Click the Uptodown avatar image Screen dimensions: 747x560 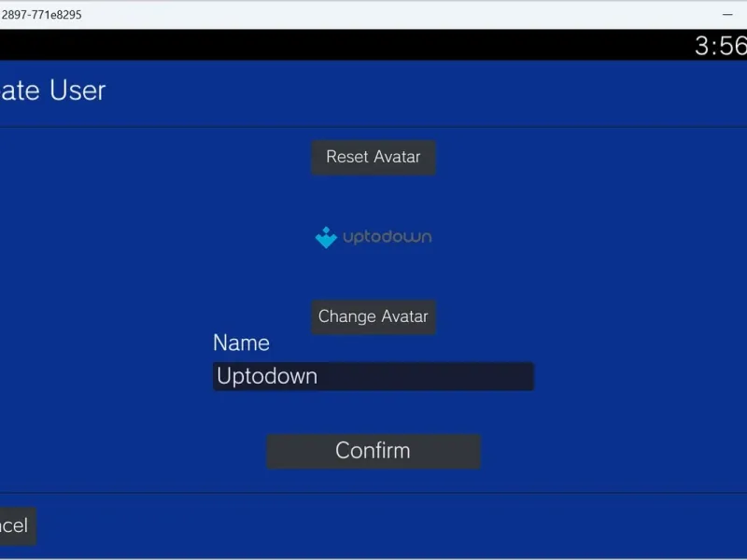point(373,237)
